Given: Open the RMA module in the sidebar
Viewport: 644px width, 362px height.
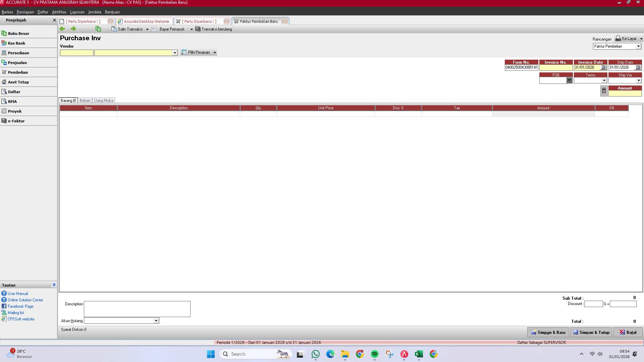Looking at the screenshot, I should tap(12, 101).
